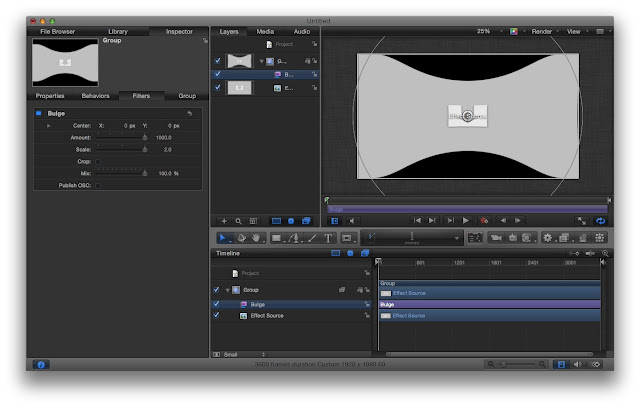Click the Mix slider
Viewport: 640px width, 407px height.
[122, 173]
